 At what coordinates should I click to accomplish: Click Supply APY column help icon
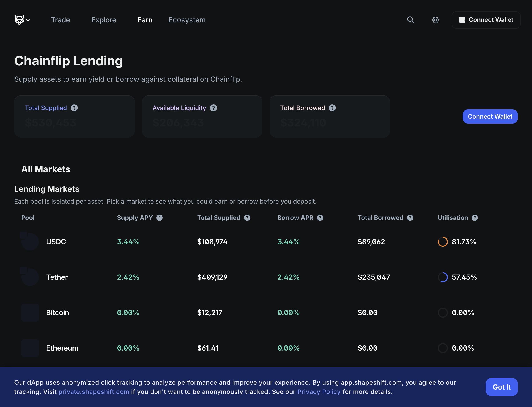pyautogui.click(x=159, y=217)
